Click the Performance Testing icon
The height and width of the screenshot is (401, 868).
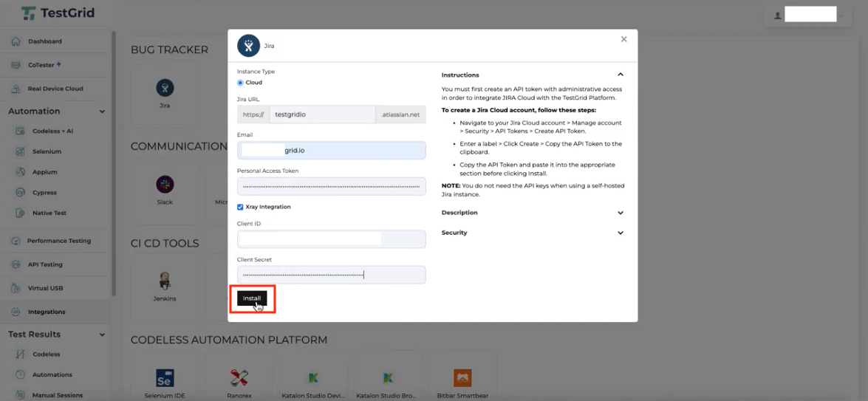pyautogui.click(x=16, y=241)
